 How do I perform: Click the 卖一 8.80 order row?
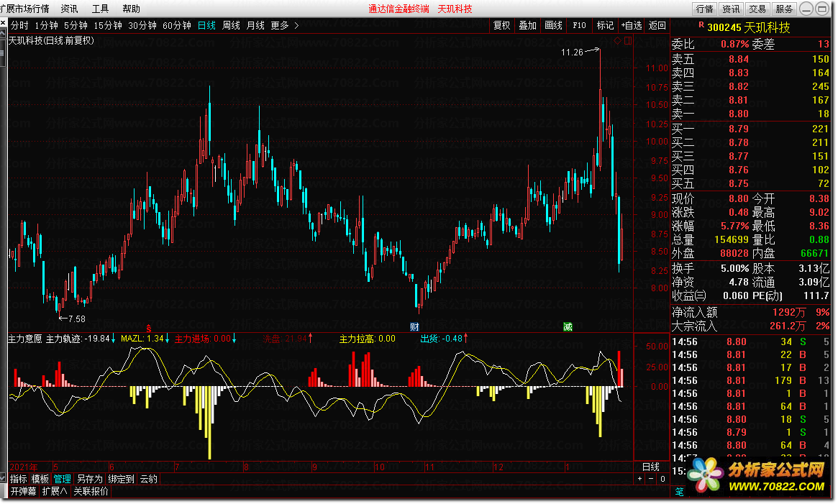click(750, 114)
